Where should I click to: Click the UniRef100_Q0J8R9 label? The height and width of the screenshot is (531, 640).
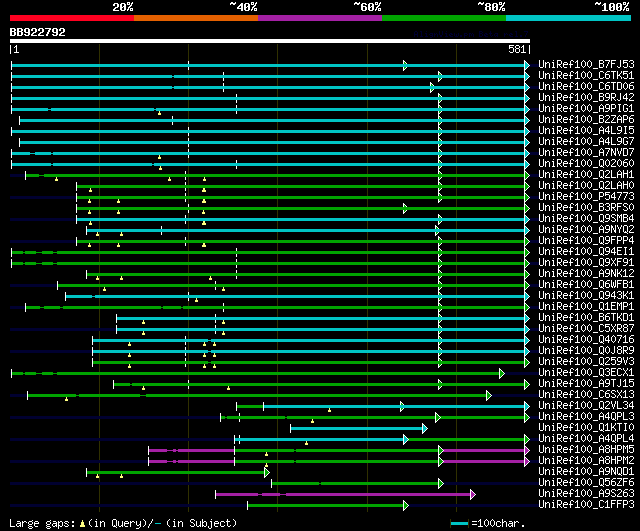click(x=586, y=351)
